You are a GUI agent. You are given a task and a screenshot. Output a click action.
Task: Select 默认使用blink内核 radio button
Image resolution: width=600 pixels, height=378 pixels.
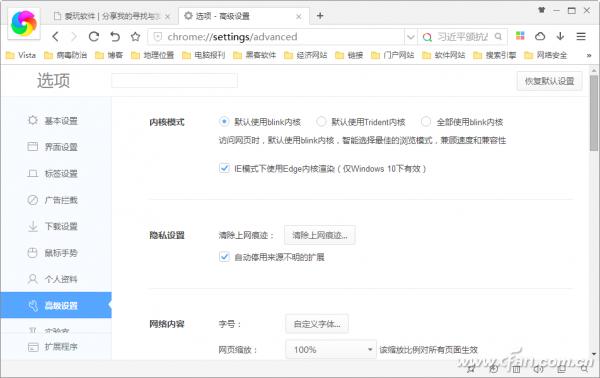[x=224, y=122]
